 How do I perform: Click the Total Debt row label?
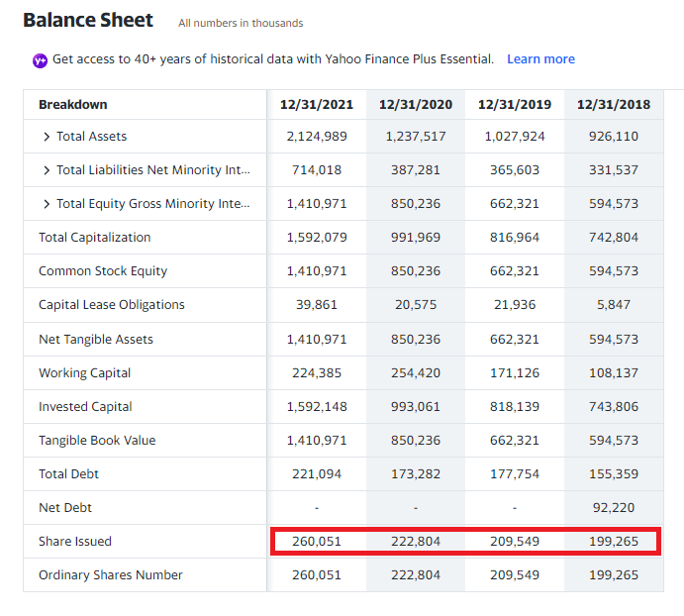click(x=68, y=474)
